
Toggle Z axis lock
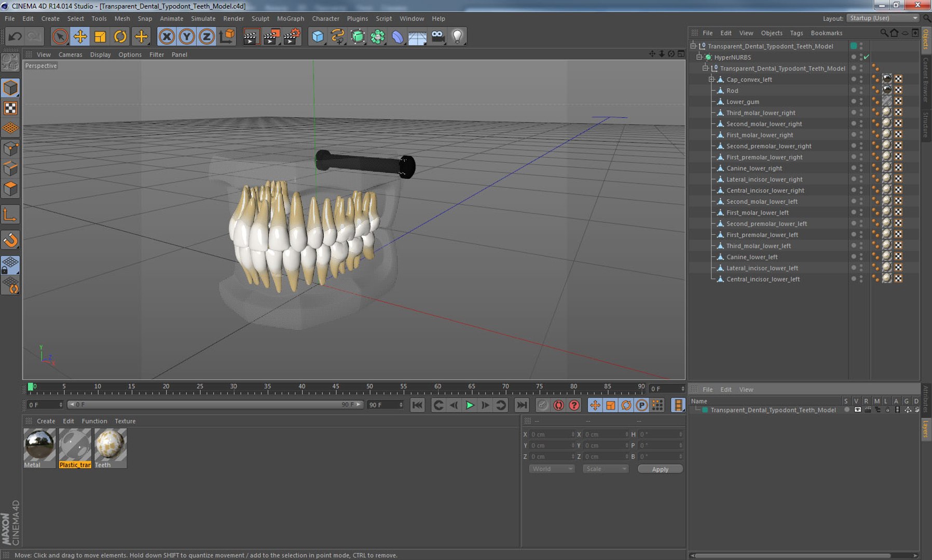(x=207, y=36)
